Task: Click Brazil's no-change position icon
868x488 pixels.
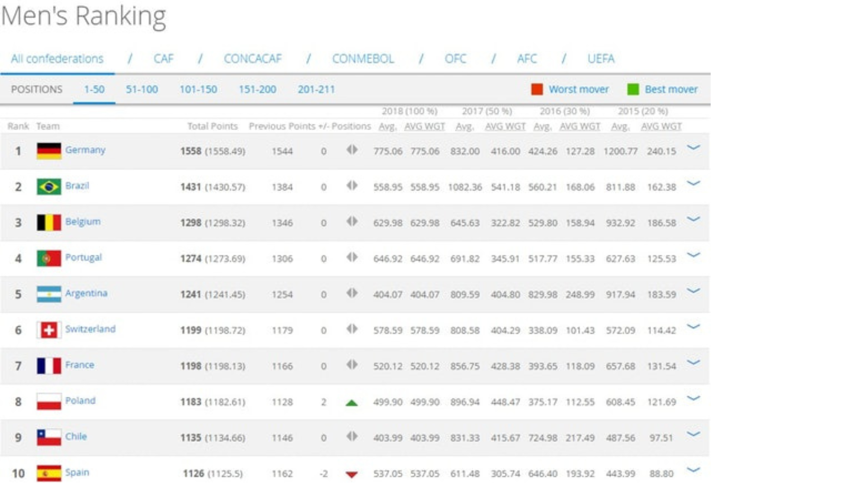Action: pos(352,185)
